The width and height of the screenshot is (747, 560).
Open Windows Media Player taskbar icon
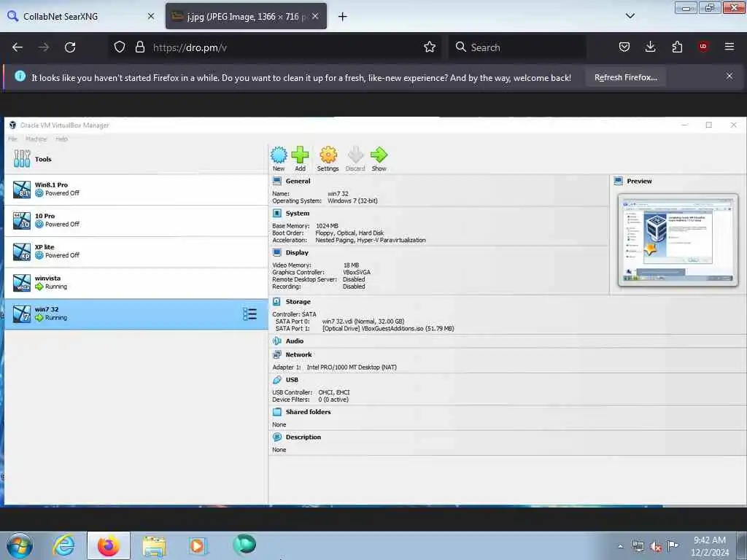point(197,545)
